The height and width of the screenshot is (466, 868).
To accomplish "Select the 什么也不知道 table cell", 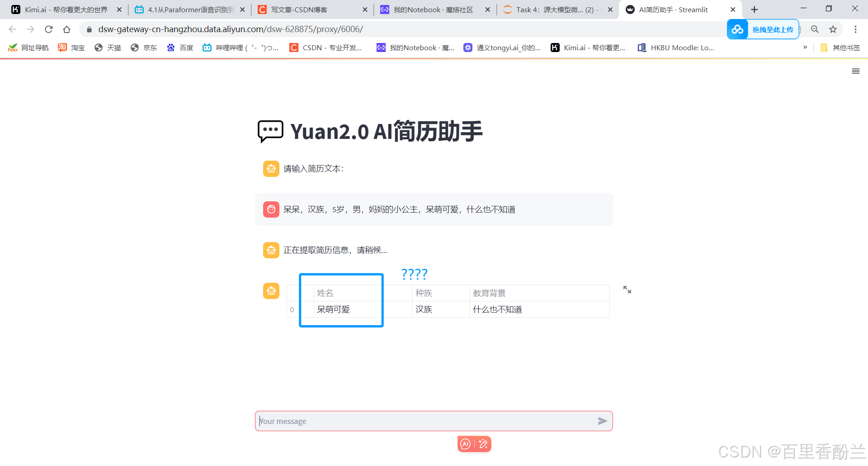I will pos(539,309).
